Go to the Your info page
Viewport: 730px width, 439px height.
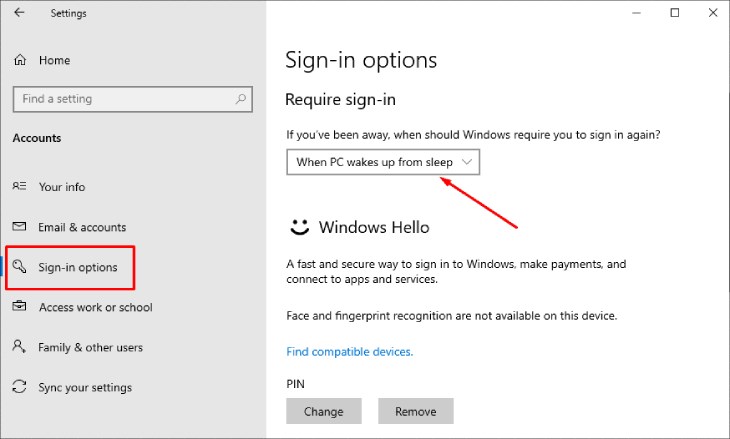[x=62, y=187]
